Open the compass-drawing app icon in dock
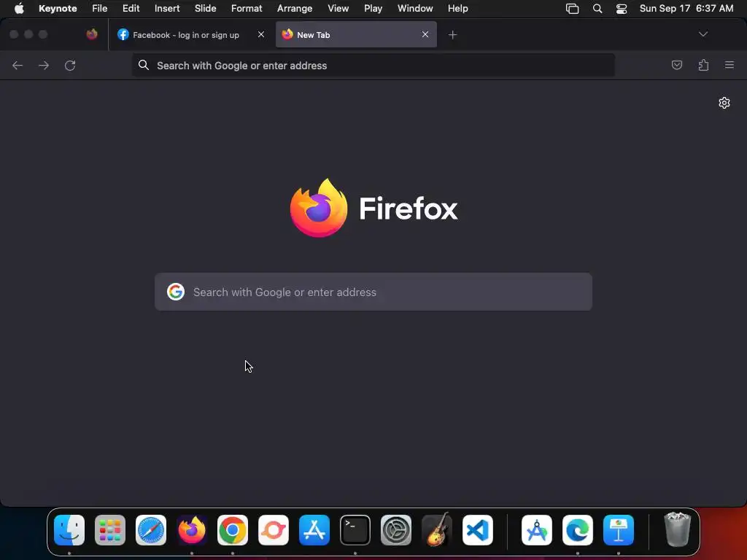 537,530
